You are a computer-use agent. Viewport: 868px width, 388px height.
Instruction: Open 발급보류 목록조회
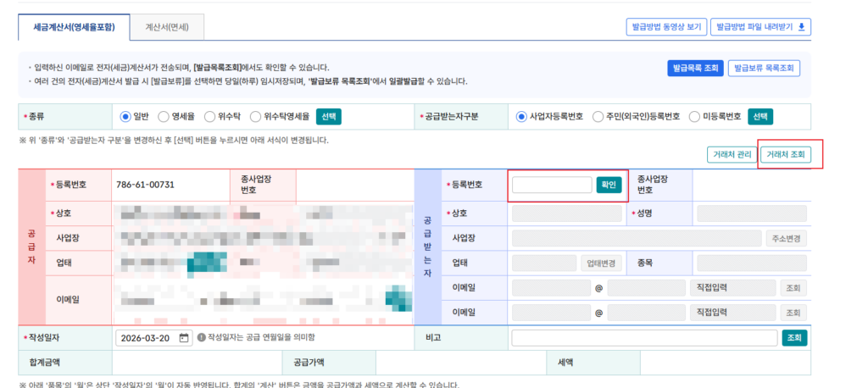(x=764, y=68)
